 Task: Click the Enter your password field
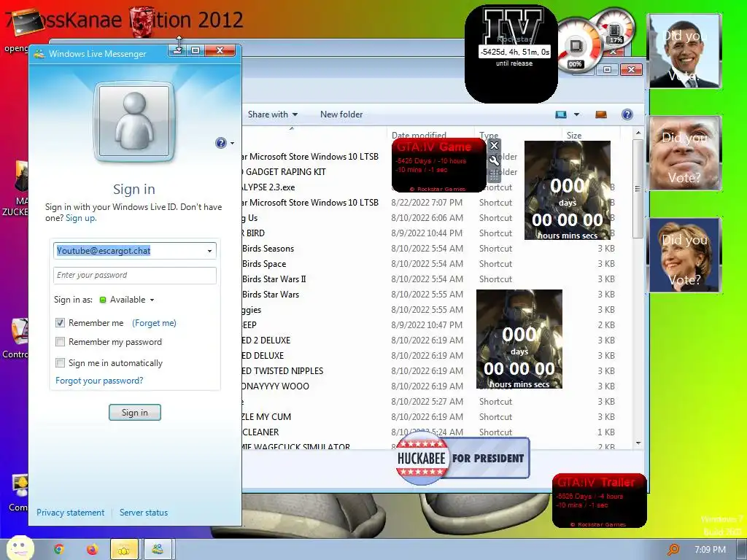135,275
